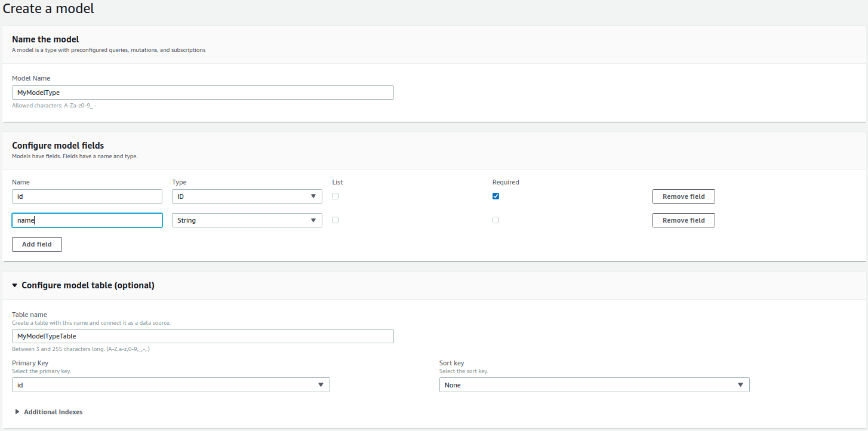Enable the List checkbox for the name field
This screenshot has width=868, height=431.
[335, 220]
